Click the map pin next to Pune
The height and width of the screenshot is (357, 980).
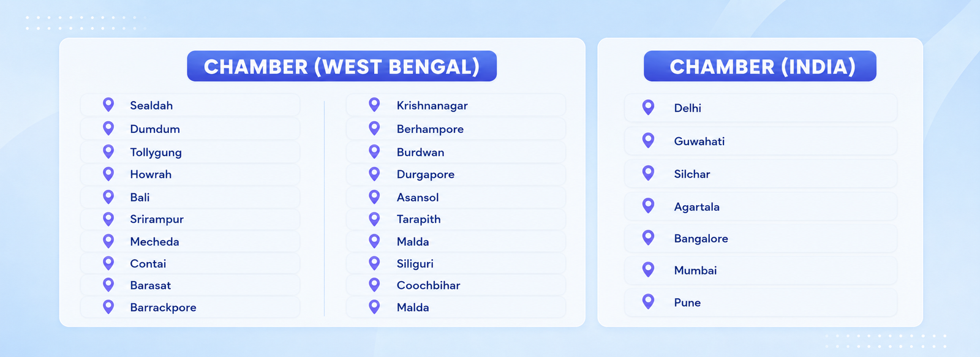648,301
